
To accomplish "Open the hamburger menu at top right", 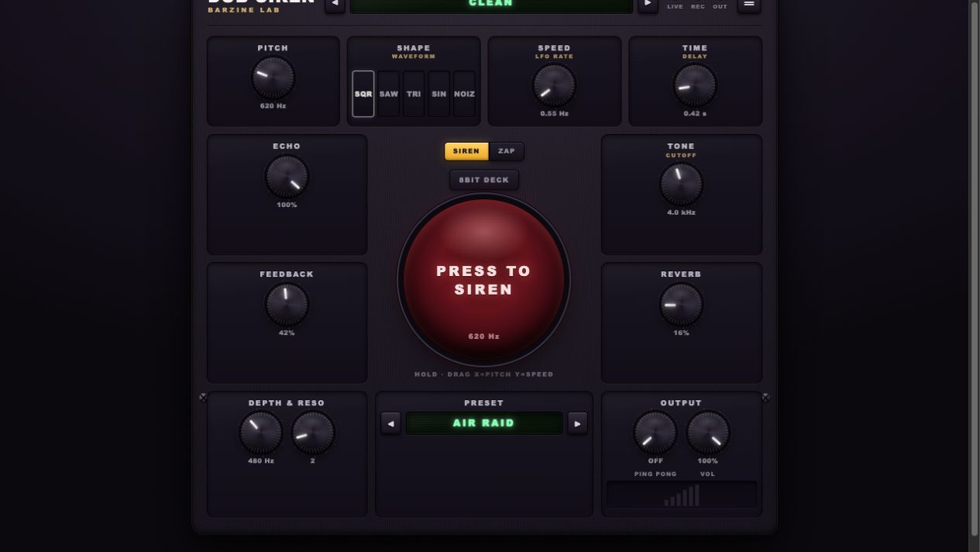I will (x=748, y=5).
